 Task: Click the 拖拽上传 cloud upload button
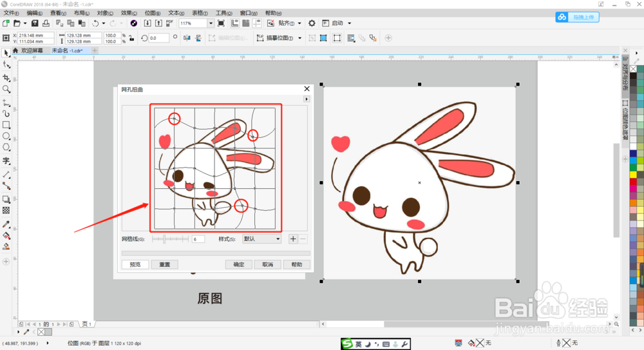[577, 17]
